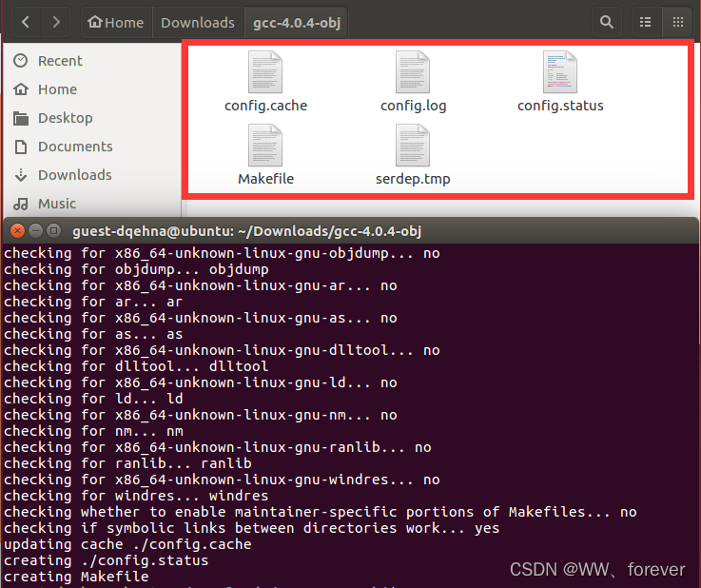The height and width of the screenshot is (588, 701).
Task: Click the Makefile file name
Action: (265, 179)
